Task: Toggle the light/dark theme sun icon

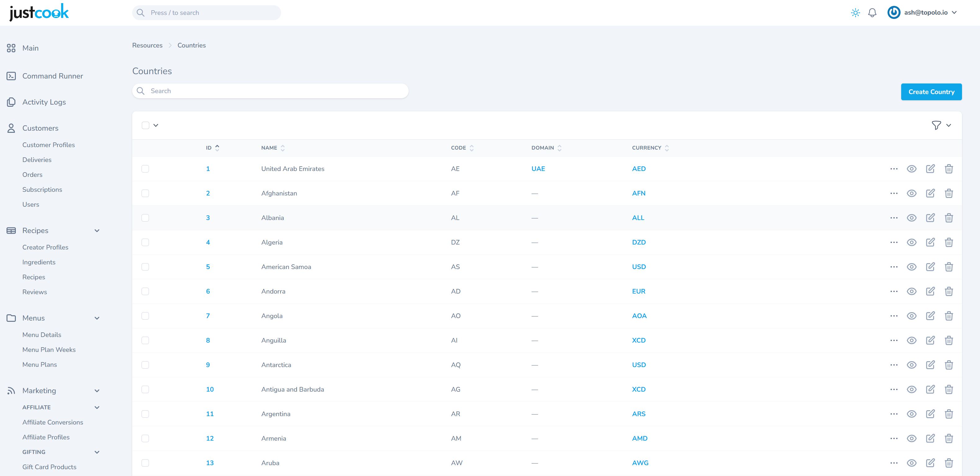Action: tap(855, 12)
